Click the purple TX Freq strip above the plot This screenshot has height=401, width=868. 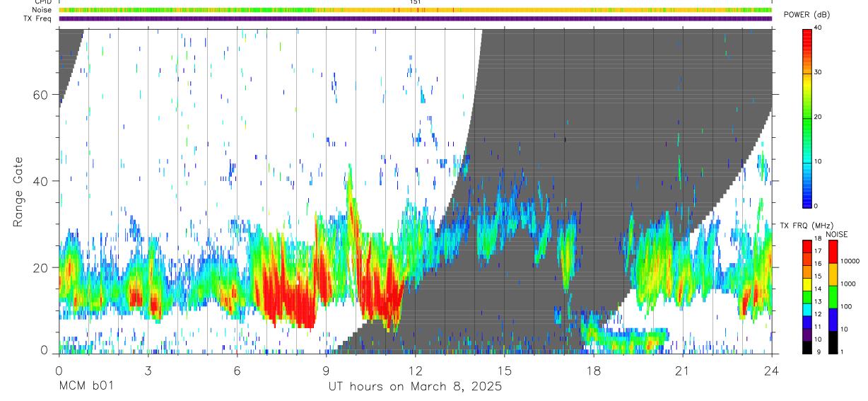click(x=415, y=18)
